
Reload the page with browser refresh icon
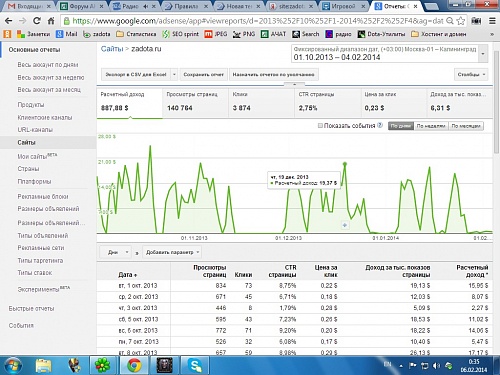click(37, 21)
